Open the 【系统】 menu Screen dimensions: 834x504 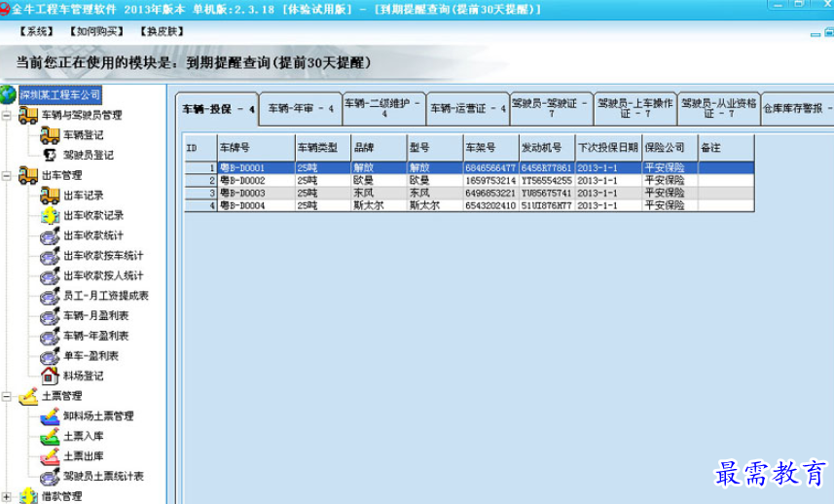tap(36, 31)
